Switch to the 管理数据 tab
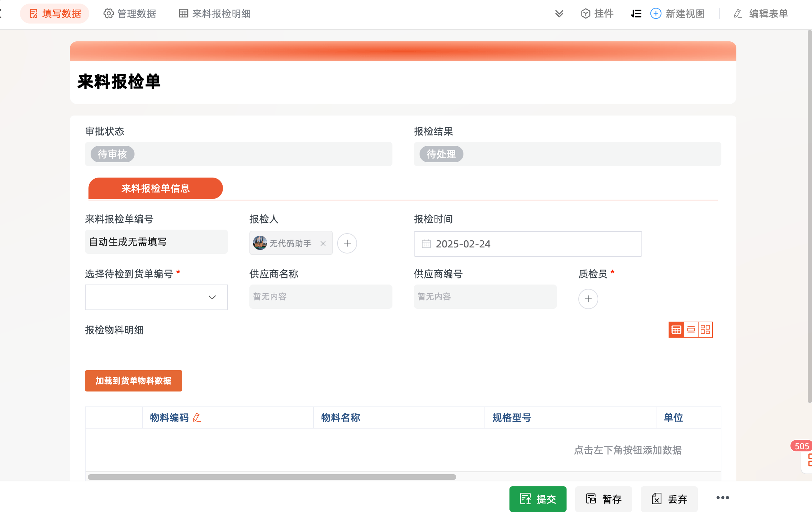 pyautogui.click(x=130, y=14)
